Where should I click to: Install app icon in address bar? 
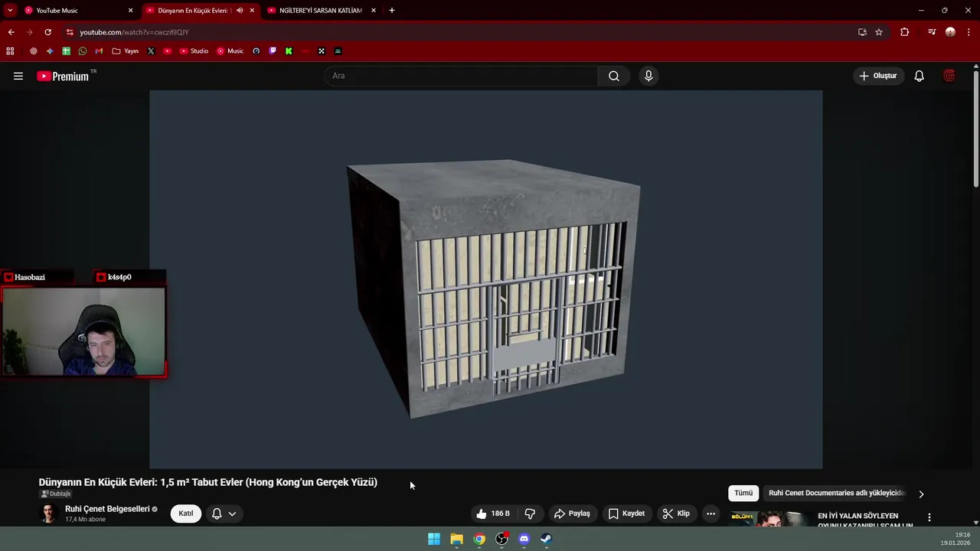coord(862,32)
